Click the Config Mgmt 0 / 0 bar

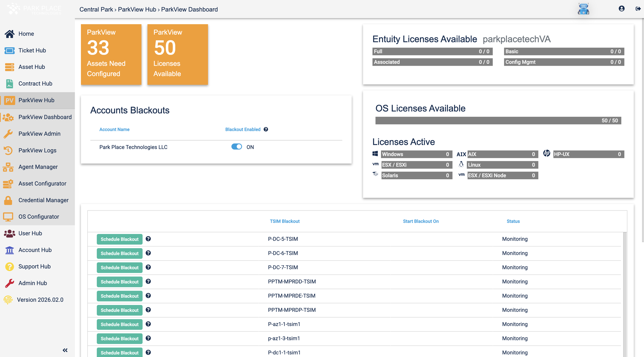tap(564, 62)
